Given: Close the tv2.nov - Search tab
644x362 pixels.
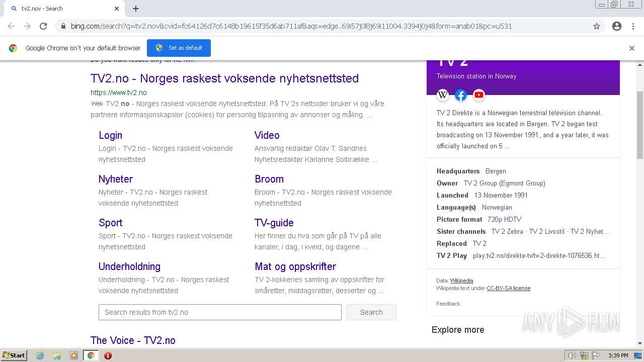Looking at the screenshot, I should tap(117, 9).
